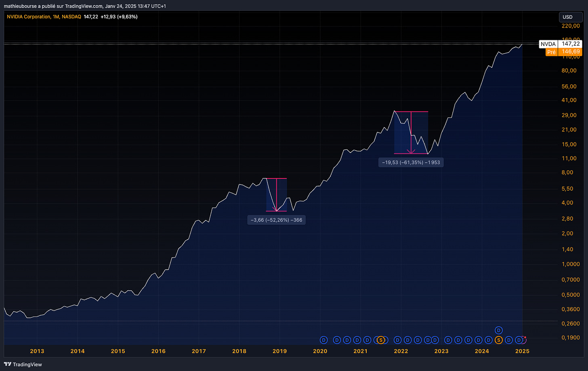588x371 pixels.
Task: Click the 2021 label on time axis
Action: click(x=360, y=351)
